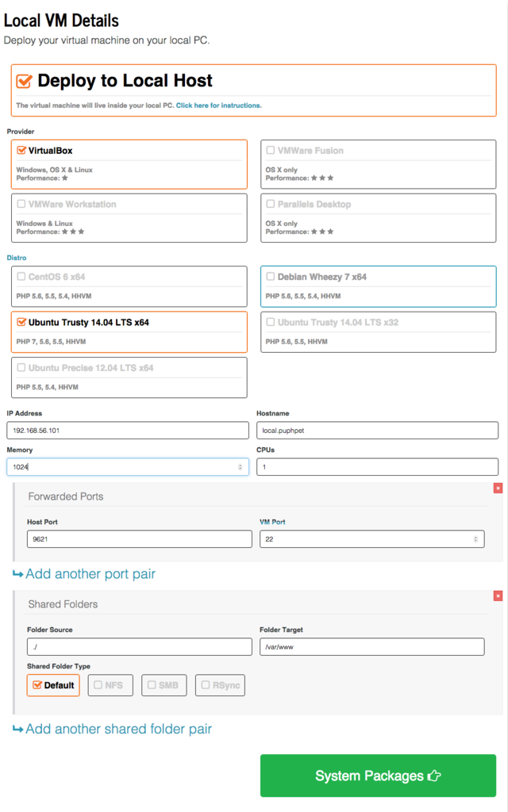This screenshot has height=812, width=508.
Task: Click the Local VM Details heading
Action: pyautogui.click(x=61, y=21)
